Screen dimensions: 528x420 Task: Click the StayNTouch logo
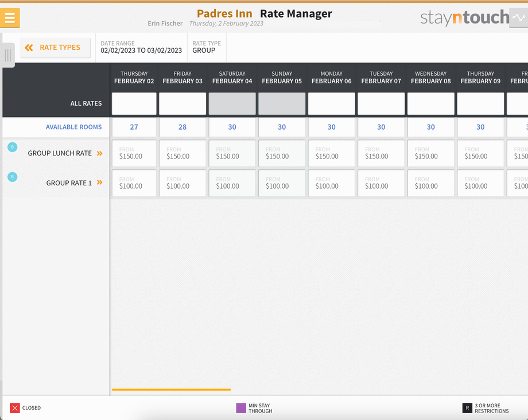[x=465, y=17]
